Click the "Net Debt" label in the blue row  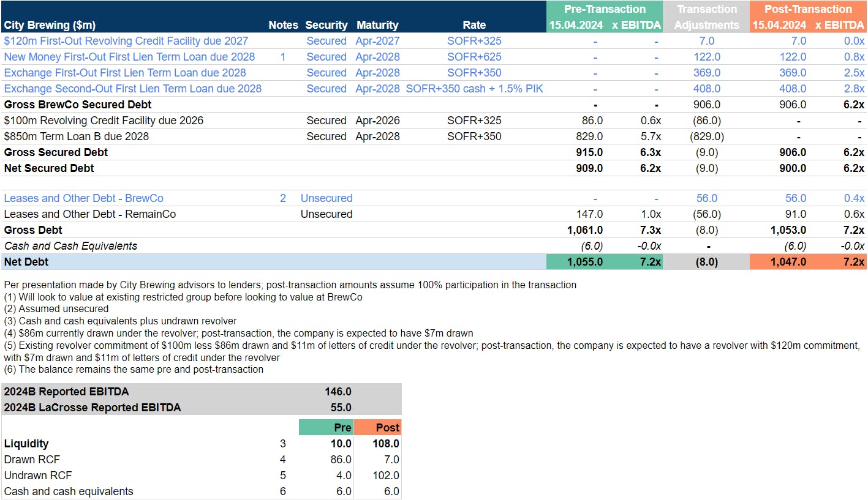point(26,262)
